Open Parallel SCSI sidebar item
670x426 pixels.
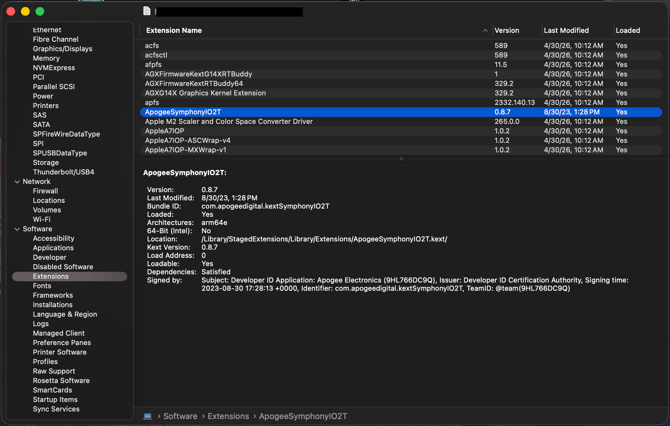click(54, 87)
